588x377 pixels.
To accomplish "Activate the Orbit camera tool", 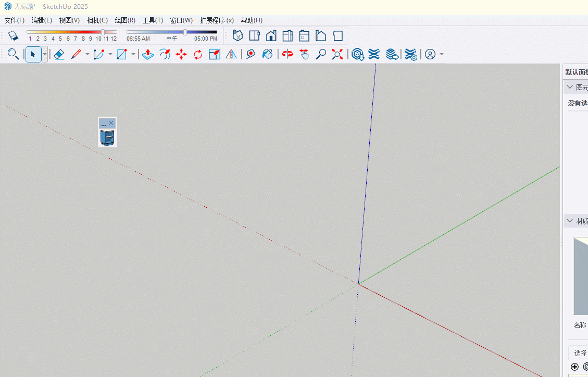I will (x=287, y=54).
